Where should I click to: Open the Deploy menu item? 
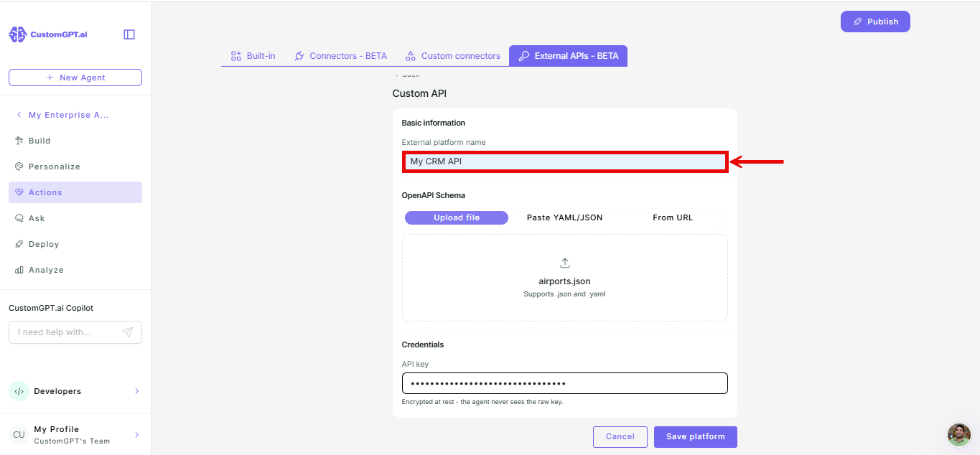pyautogui.click(x=75, y=244)
